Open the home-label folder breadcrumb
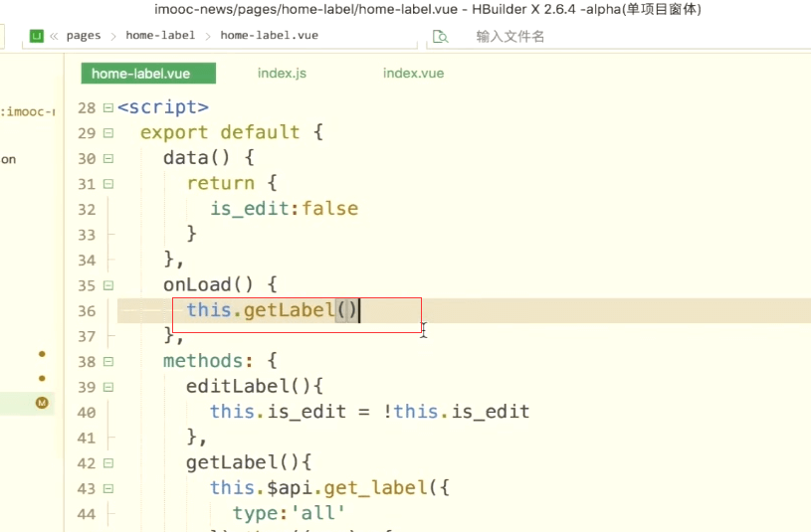 click(x=160, y=35)
